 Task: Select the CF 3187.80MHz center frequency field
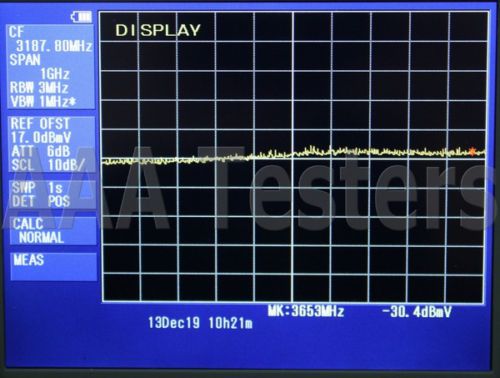pyautogui.click(x=50, y=39)
